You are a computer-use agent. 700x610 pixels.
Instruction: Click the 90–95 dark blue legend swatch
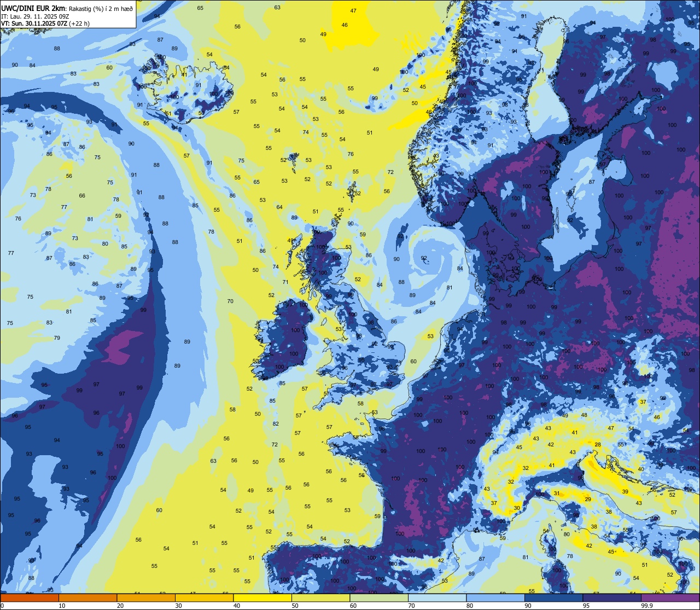point(553,597)
